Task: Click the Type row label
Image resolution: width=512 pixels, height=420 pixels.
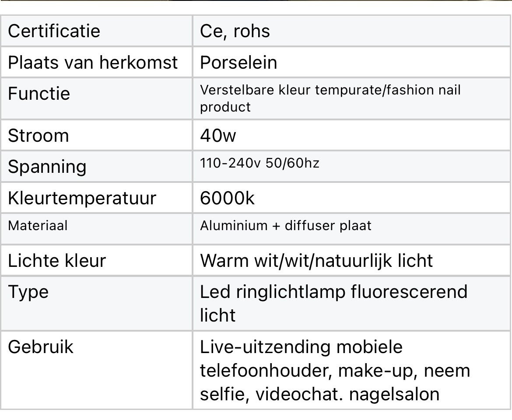Action: pos(28,292)
